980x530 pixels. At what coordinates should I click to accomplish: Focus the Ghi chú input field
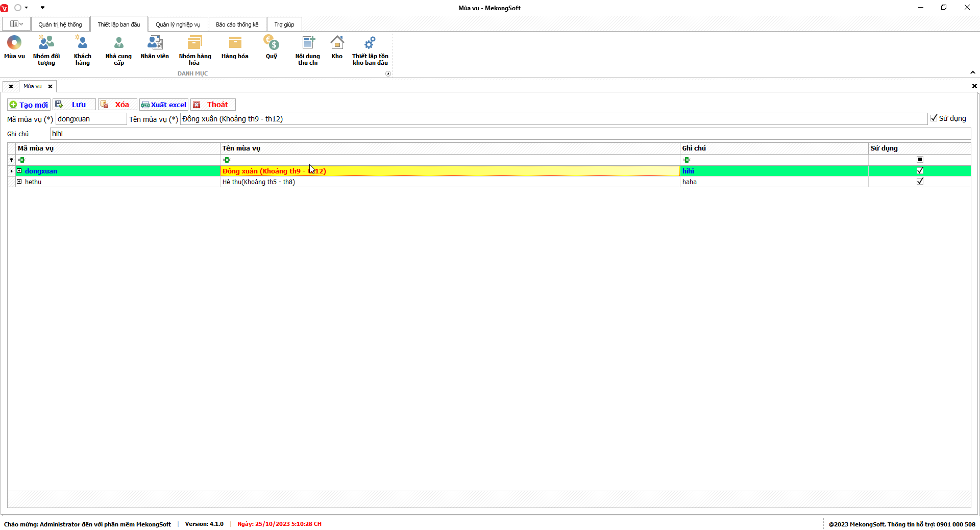click(x=510, y=134)
